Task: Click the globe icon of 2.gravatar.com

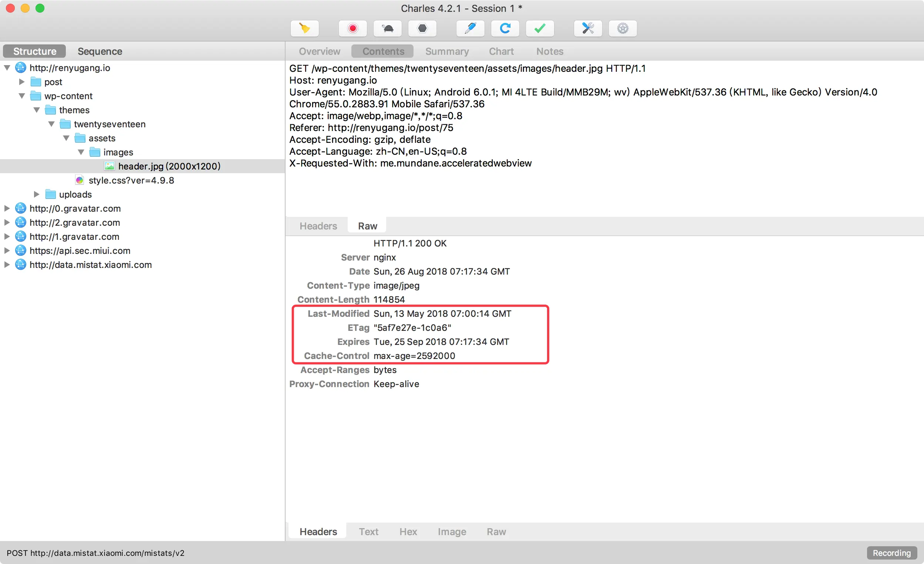Action: pos(21,222)
